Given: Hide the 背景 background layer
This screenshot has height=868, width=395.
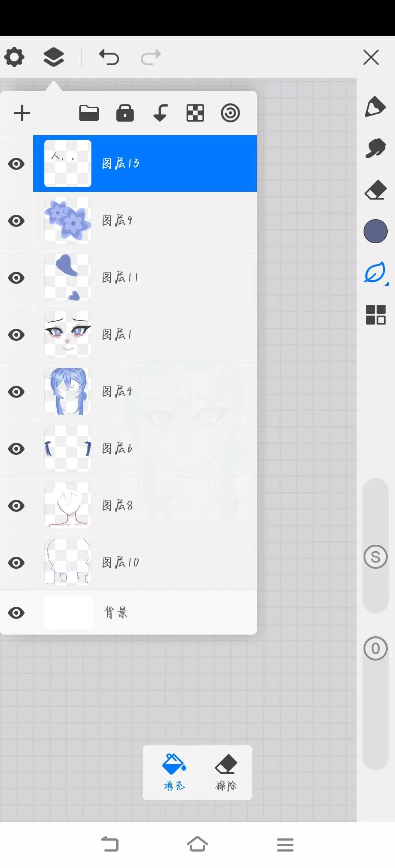Looking at the screenshot, I should click(16, 613).
